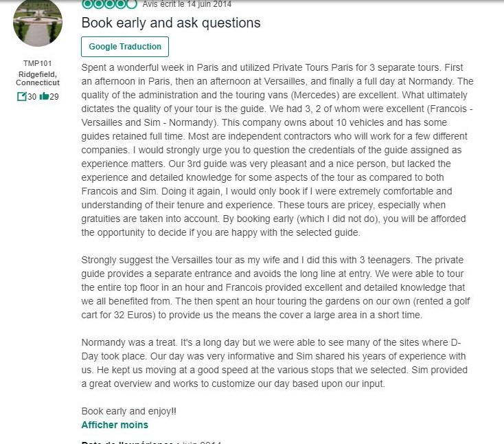Screen dimensions: 504x444
Task: Click the Ridgefield, Connecticut location text
Action: [38, 78]
